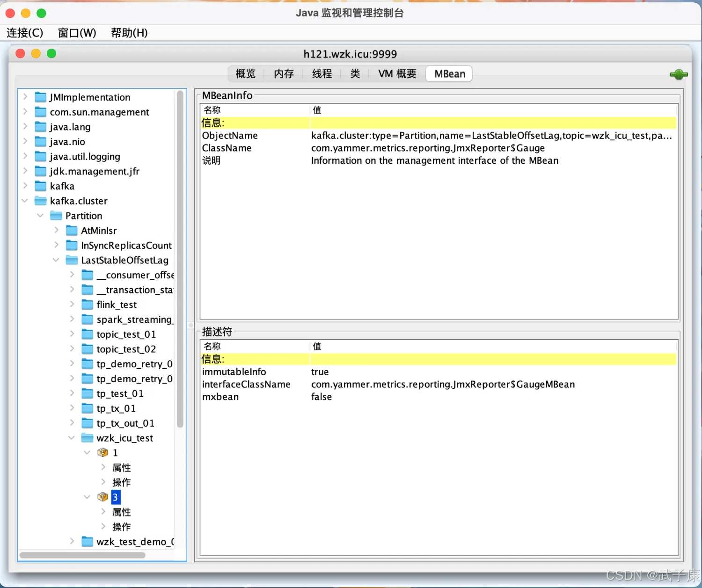Select the immutableInfo row in 描述符 table
Viewport: 702px width, 588px height.
pos(439,372)
